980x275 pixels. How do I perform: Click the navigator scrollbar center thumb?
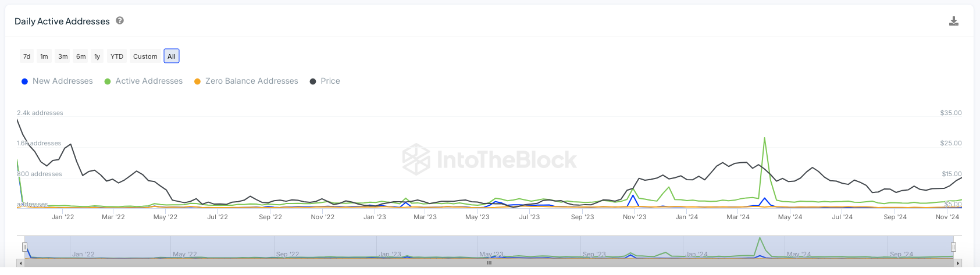coord(489,263)
